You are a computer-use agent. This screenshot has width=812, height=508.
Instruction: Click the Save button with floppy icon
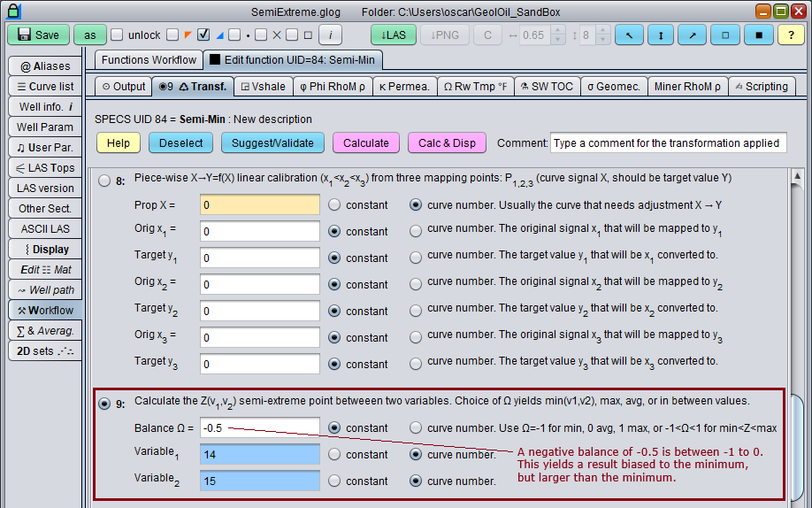point(38,35)
